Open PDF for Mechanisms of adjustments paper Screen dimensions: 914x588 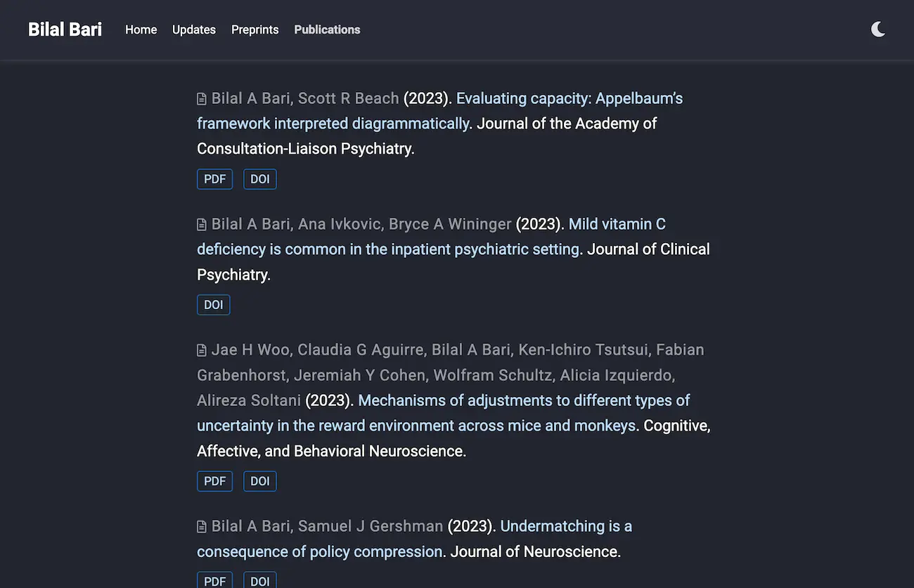pyautogui.click(x=214, y=481)
